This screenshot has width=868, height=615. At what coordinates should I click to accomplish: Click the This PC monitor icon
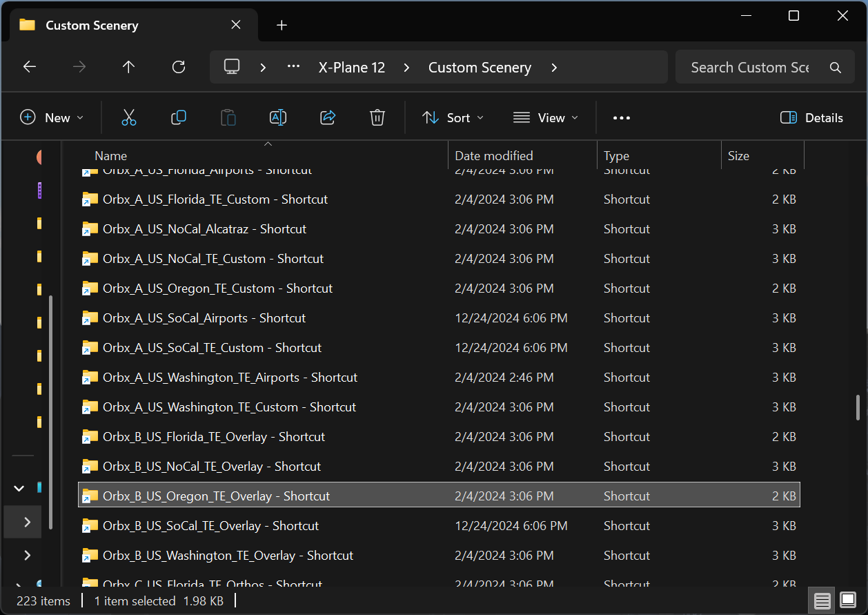pos(232,67)
